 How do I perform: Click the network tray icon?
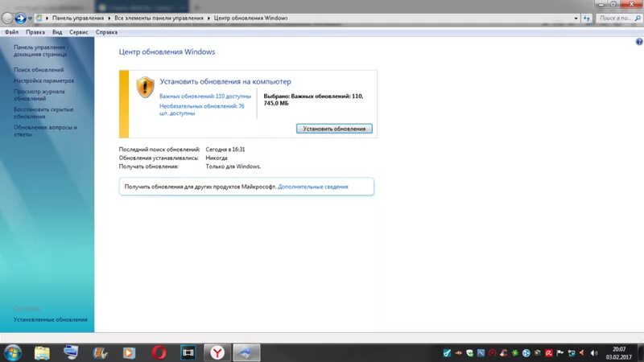572,353
